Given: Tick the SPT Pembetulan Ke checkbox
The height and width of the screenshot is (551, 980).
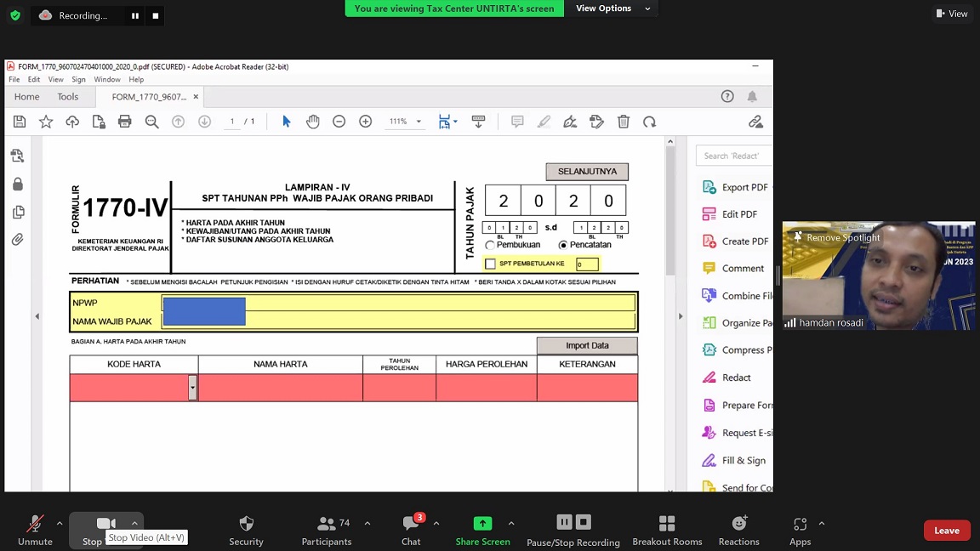Looking at the screenshot, I should click(490, 264).
